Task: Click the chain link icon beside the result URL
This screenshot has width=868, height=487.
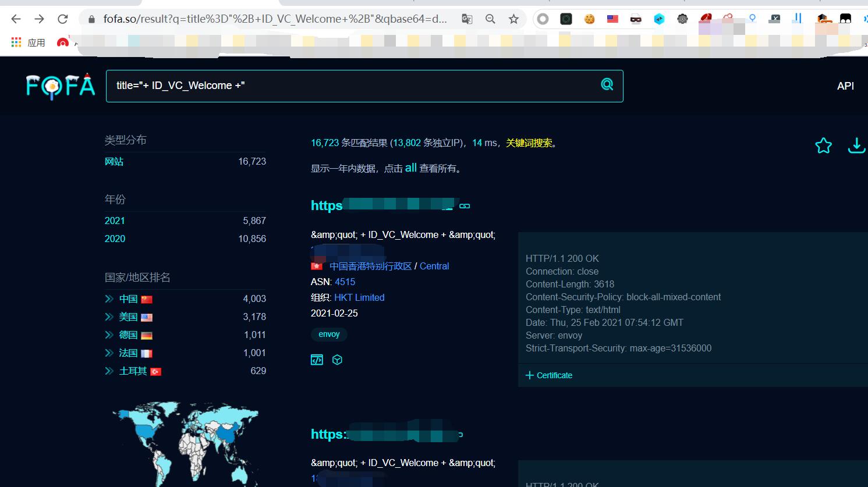Action: (x=465, y=205)
